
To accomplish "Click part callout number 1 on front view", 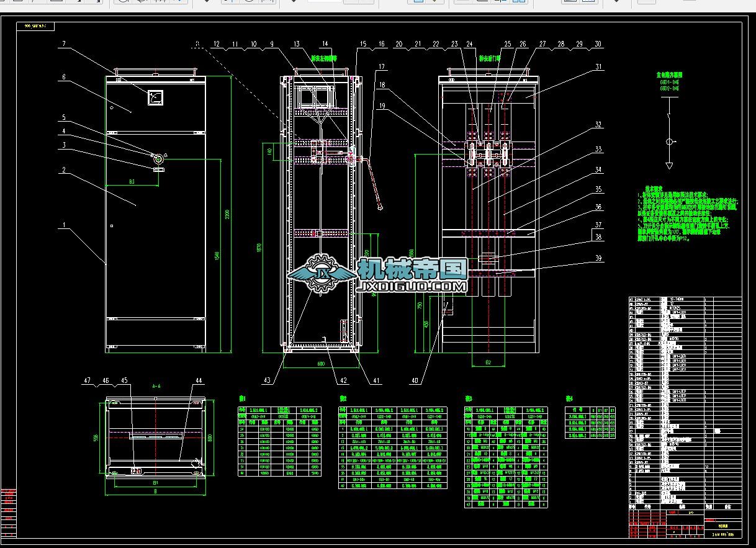I will (63, 227).
